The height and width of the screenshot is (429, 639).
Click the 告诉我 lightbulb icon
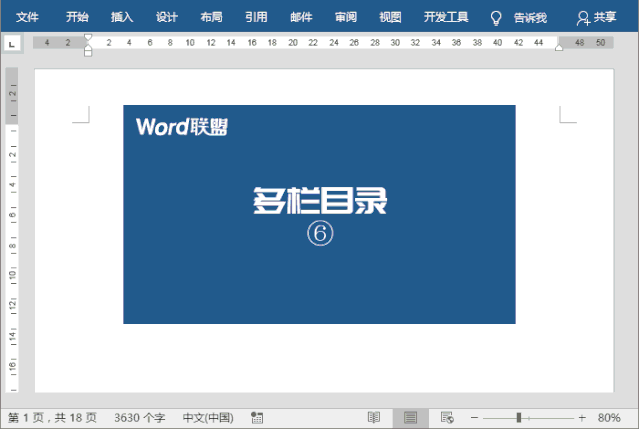click(496, 18)
